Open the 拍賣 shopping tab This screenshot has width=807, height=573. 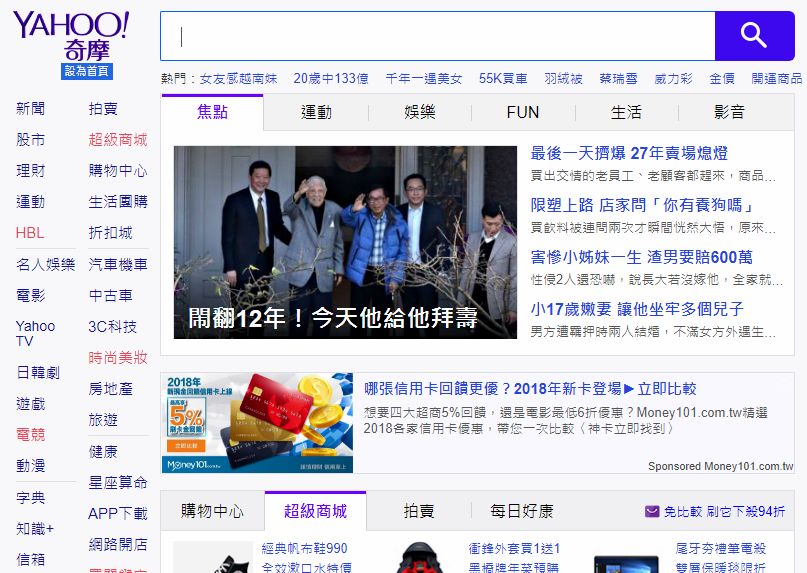[x=419, y=511]
